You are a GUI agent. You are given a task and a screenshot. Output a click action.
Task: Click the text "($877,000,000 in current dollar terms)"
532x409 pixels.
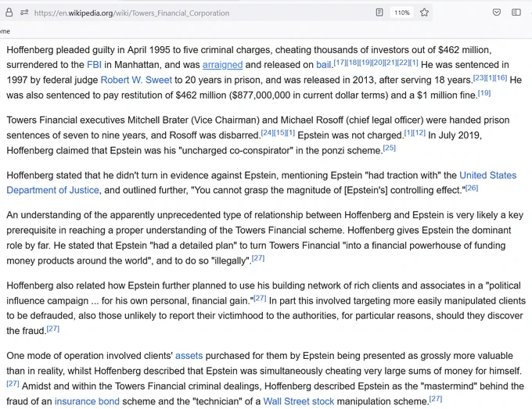(308, 95)
